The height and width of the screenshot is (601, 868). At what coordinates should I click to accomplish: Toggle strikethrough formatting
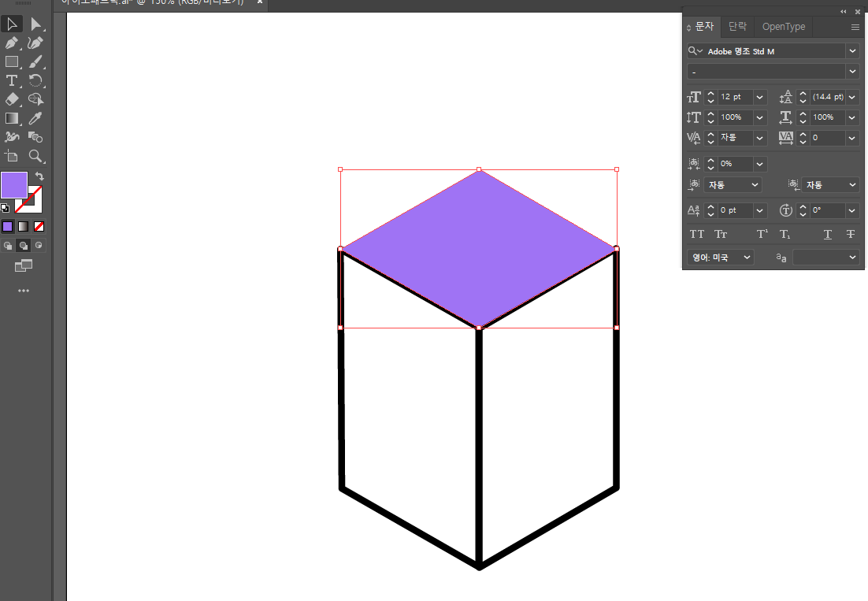pyautogui.click(x=851, y=234)
